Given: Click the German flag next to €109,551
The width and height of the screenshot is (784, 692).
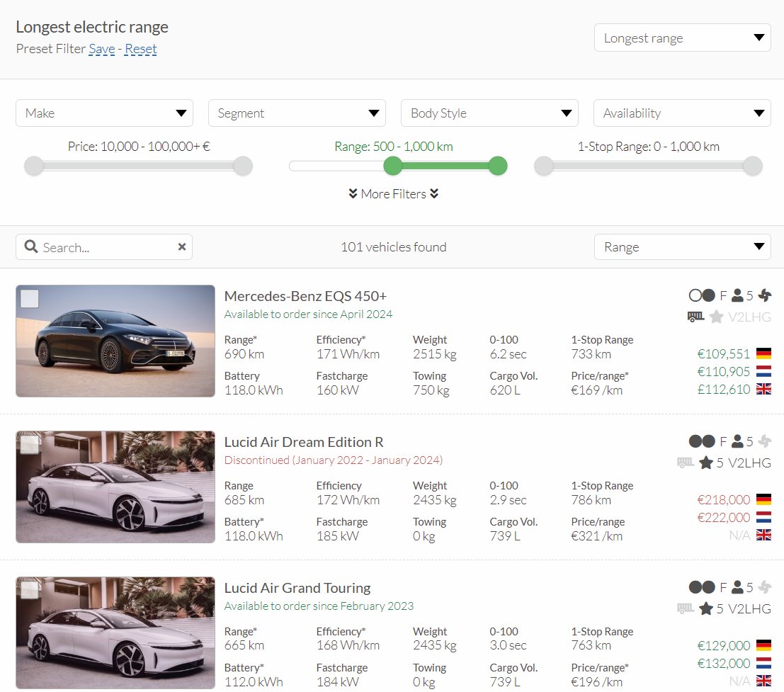Looking at the screenshot, I should point(763,353).
